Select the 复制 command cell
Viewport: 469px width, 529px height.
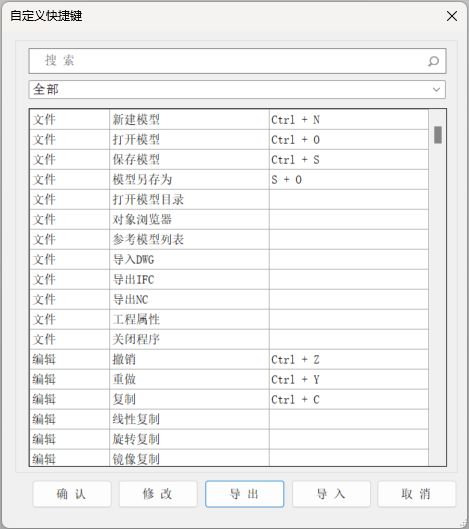point(189,399)
